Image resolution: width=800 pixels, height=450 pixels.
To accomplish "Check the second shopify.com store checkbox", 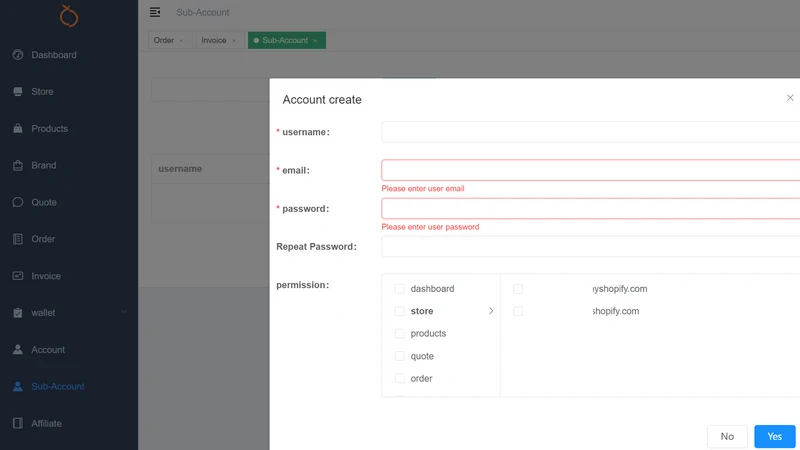I will [518, 311].
